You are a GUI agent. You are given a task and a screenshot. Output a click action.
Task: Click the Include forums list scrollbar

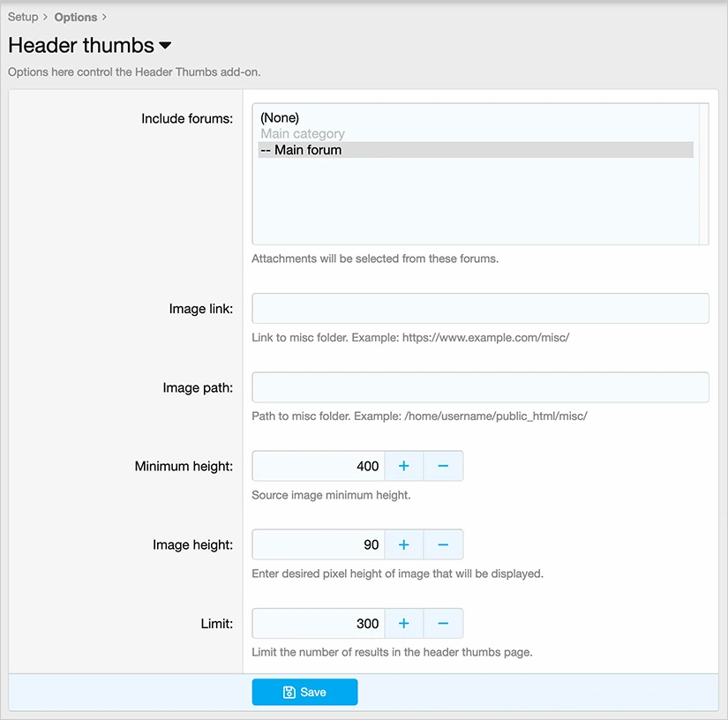[x=703, y=174]
